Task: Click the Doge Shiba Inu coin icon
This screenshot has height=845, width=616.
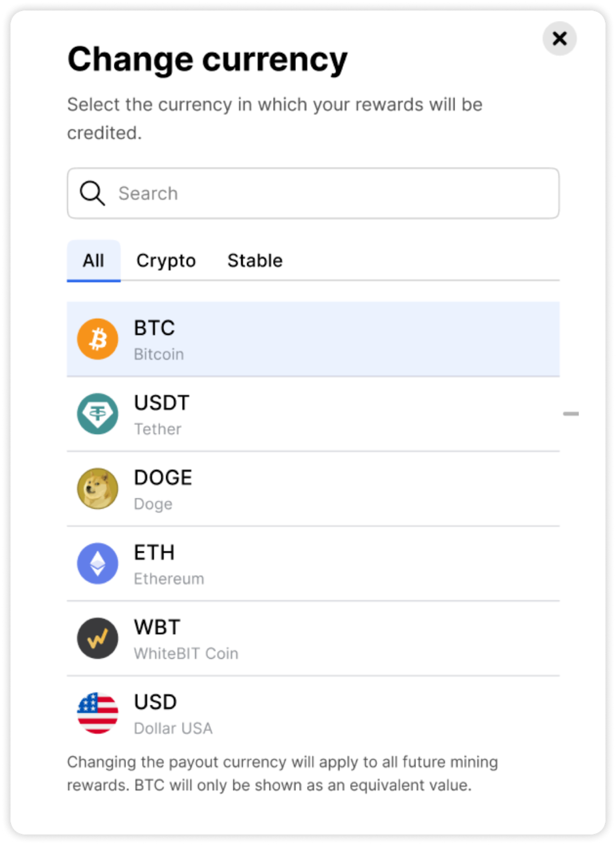Action: pyautogui.click(x=98, y=489)
